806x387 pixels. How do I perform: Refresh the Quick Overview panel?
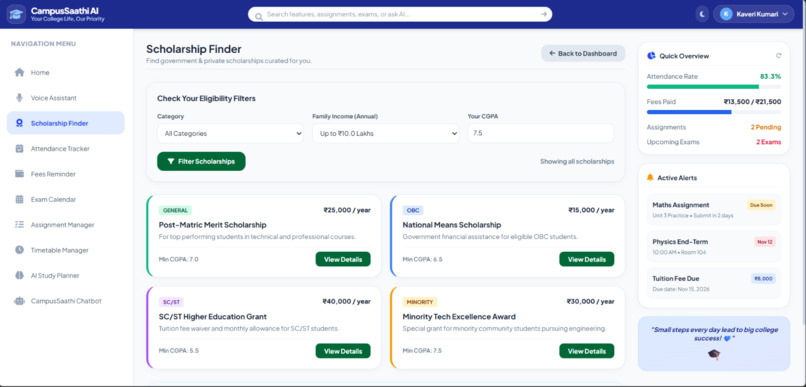click(778, 56)
